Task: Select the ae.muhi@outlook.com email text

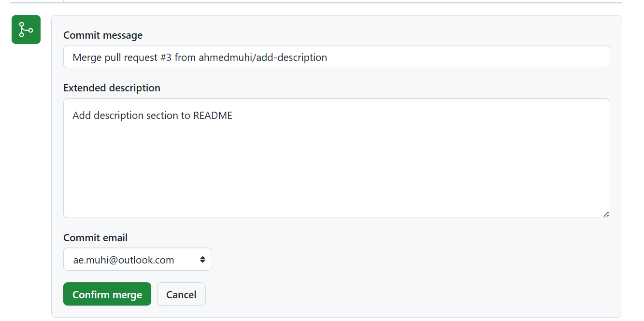Action: [x=123, y=260]
